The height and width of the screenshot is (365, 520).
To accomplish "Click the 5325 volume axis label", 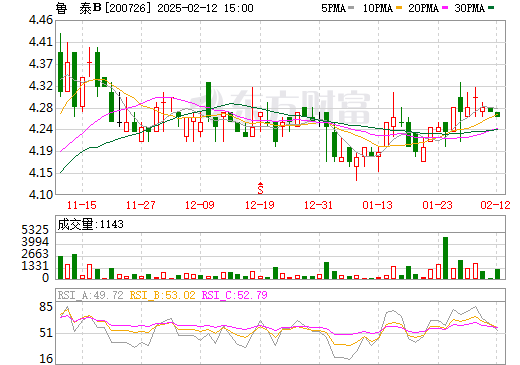I will 35,230.
